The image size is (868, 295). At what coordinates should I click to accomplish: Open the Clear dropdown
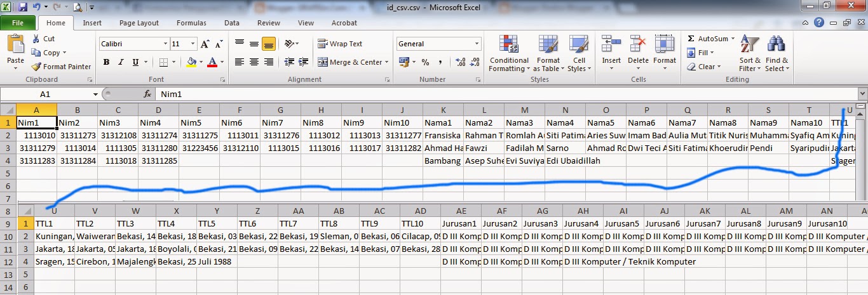[x=706, y=67]
